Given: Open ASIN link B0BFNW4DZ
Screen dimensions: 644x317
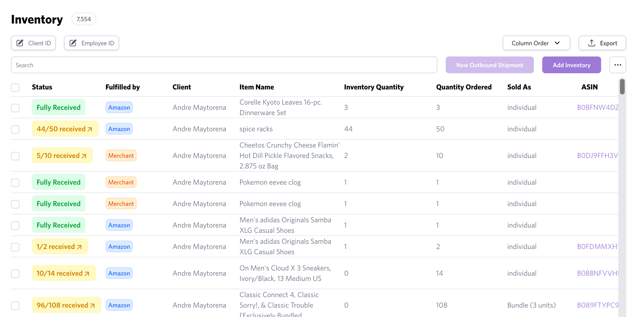Looking at the screenshot, I should [x=597, y=108].
